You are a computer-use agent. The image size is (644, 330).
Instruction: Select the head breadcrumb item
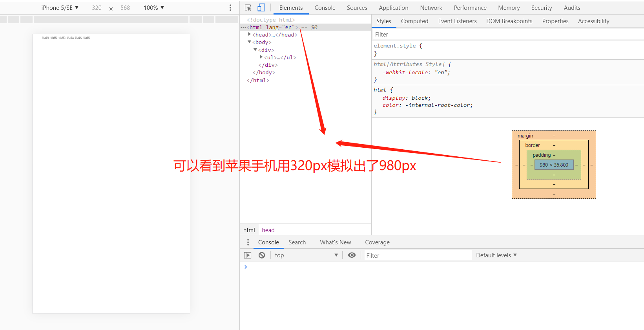(x=268, y=230)
